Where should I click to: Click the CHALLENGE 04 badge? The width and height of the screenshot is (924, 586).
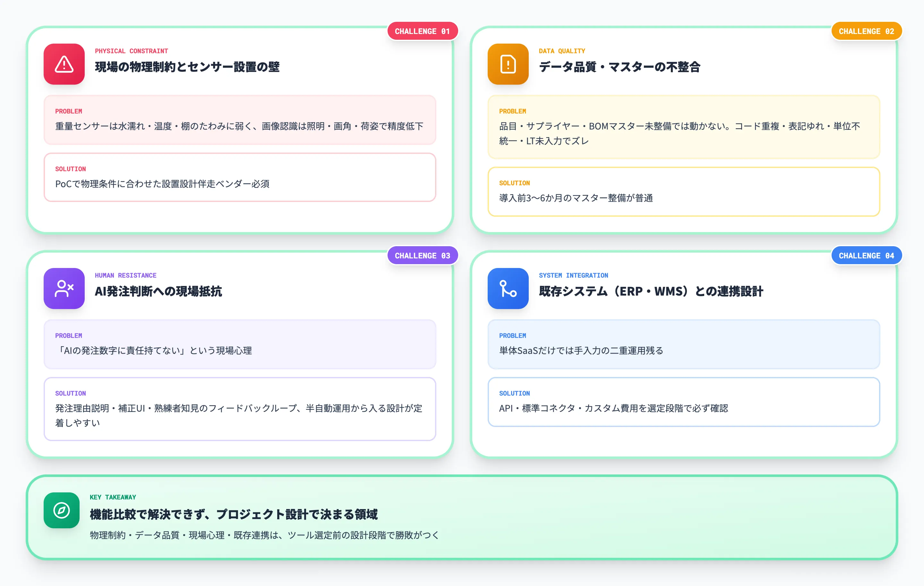867,255
